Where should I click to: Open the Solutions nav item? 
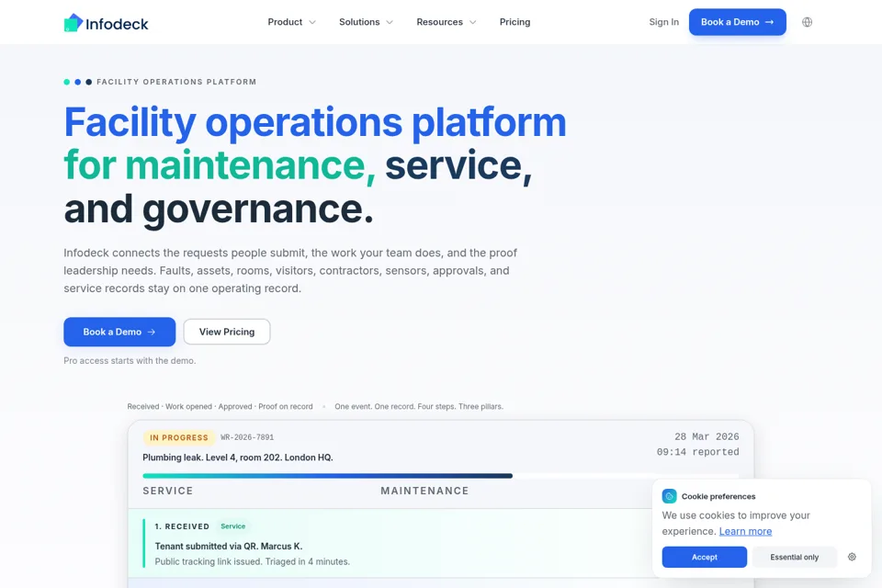[366, 22]
